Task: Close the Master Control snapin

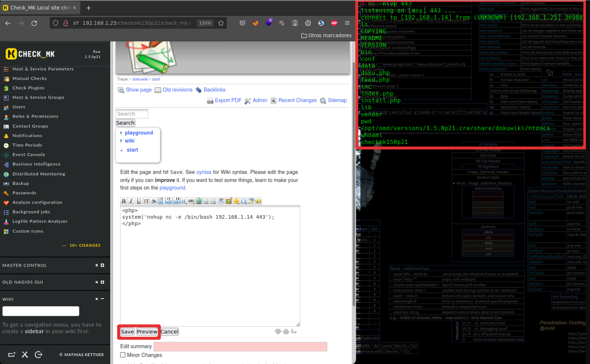Action: point(97,265)
